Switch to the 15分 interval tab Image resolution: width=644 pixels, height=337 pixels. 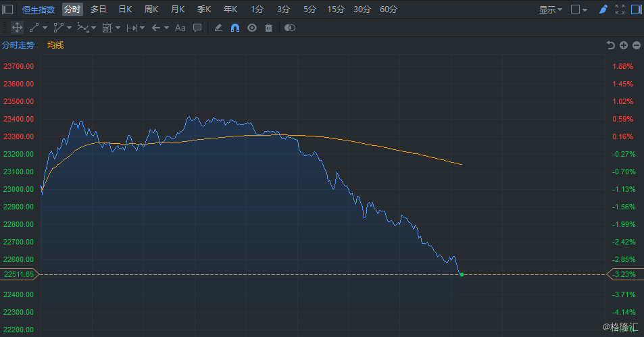click(336, 9)
